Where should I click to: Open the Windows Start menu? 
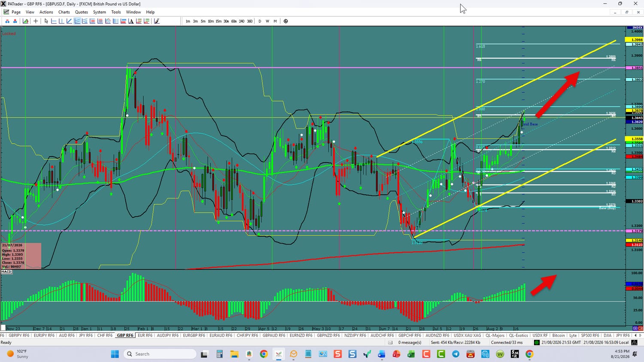point(115,354)
